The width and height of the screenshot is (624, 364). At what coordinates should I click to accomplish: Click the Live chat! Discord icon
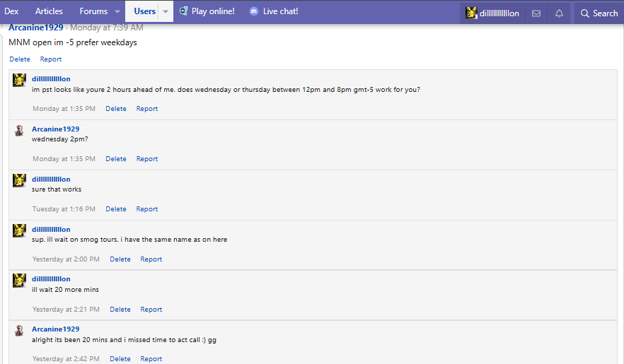(253, 11)
